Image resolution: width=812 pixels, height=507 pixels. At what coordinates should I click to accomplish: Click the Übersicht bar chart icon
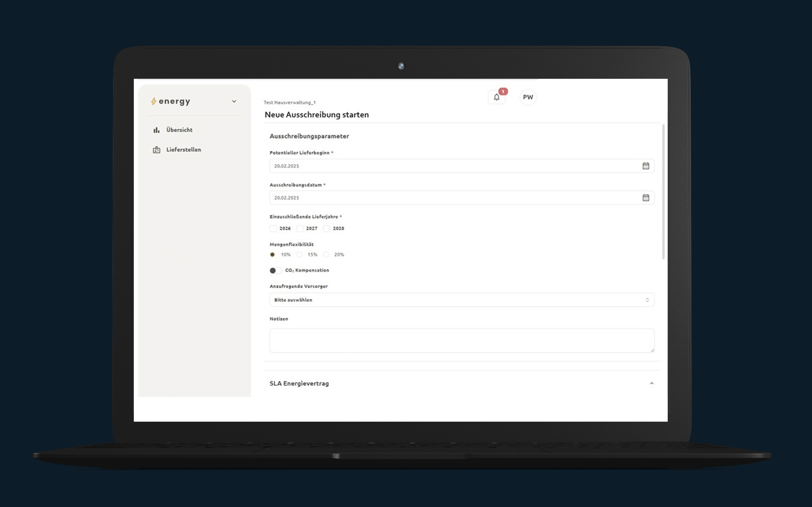click(156, 130)
